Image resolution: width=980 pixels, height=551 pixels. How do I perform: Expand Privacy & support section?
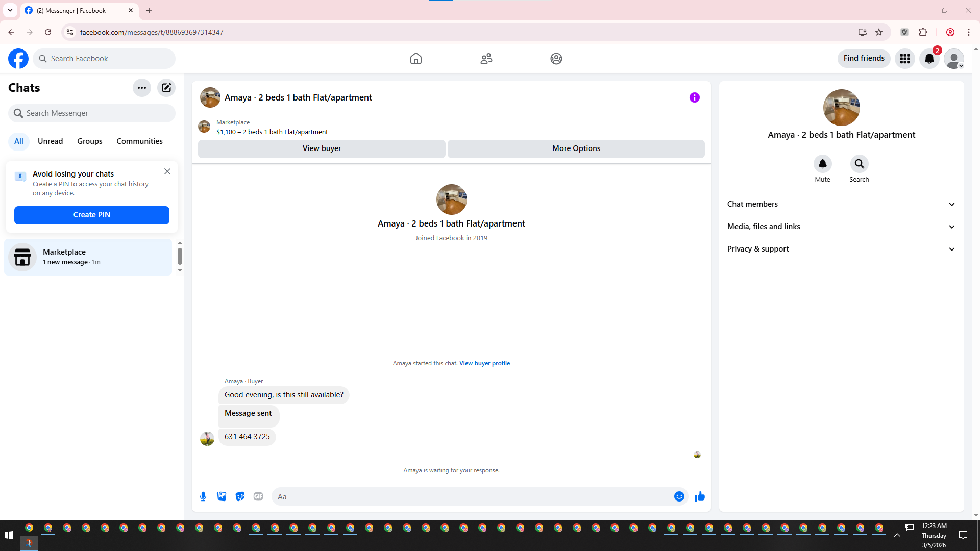(841, 249)
